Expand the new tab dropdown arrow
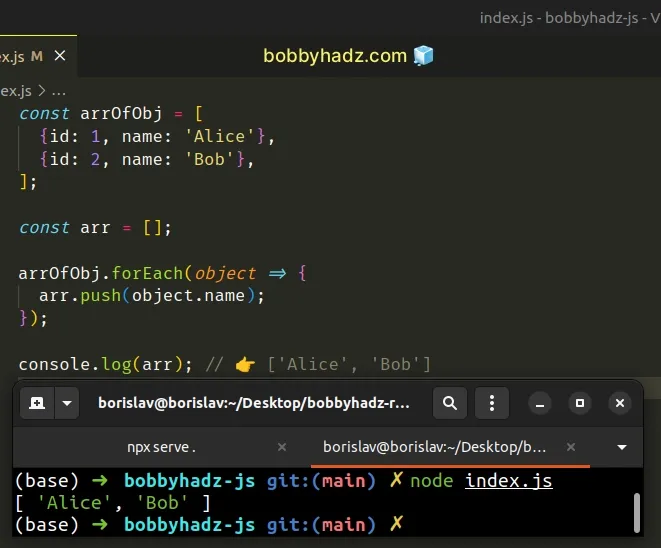The width and height of the screenshot is (661, 548). coord(67,403)
